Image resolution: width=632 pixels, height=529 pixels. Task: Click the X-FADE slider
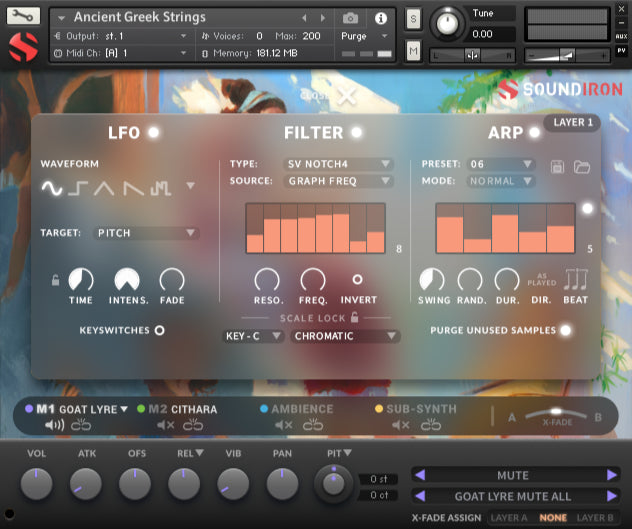pyautogui.click(x=555, y=412)
